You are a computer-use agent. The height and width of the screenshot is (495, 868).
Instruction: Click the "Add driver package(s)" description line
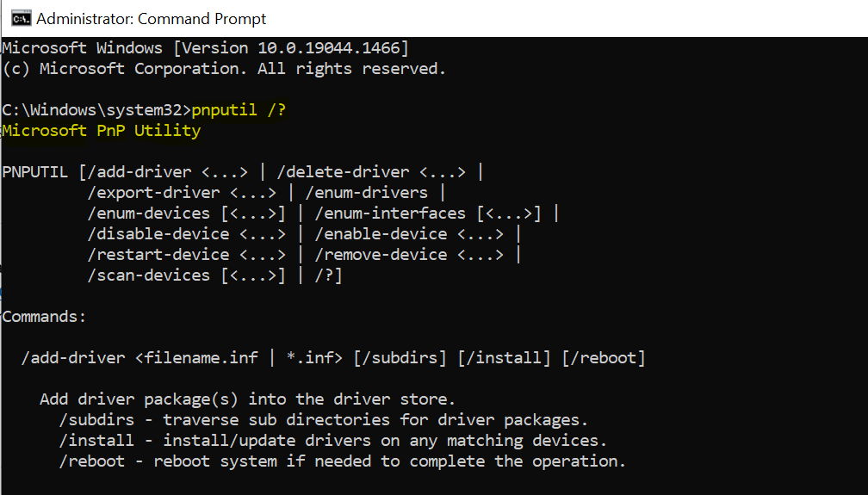pyautogui.click(x=247, y=399)
